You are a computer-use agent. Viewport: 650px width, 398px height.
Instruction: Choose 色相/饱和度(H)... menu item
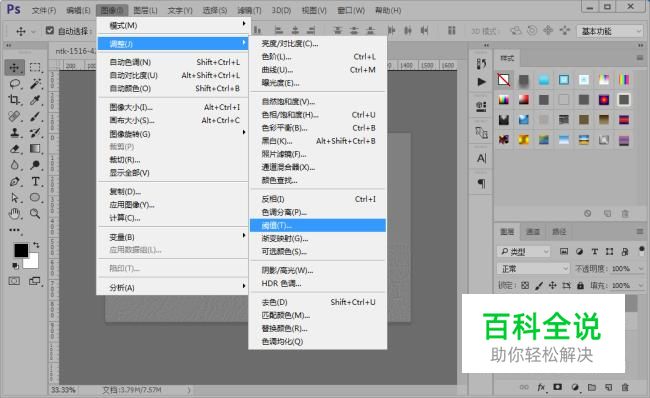click(x=318, y=114)
